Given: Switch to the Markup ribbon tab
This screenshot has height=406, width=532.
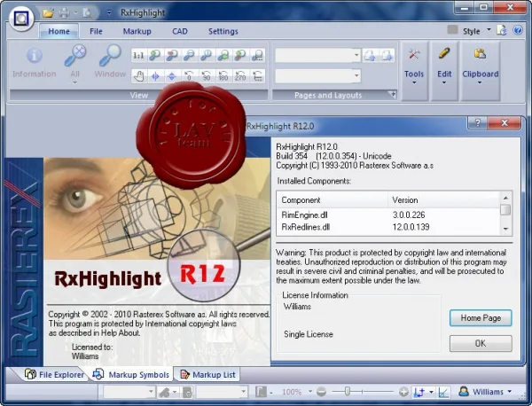Looking at the screenshot, I should 137,31.
